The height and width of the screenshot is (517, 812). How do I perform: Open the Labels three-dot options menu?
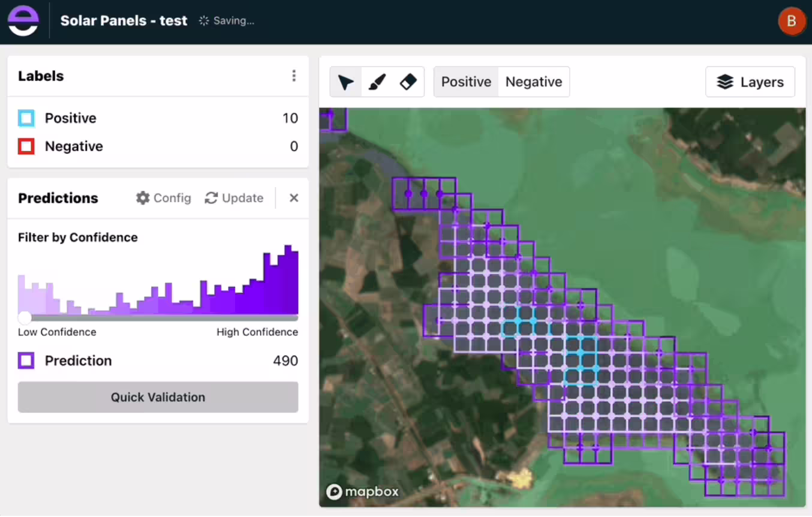tap(294, 76)
